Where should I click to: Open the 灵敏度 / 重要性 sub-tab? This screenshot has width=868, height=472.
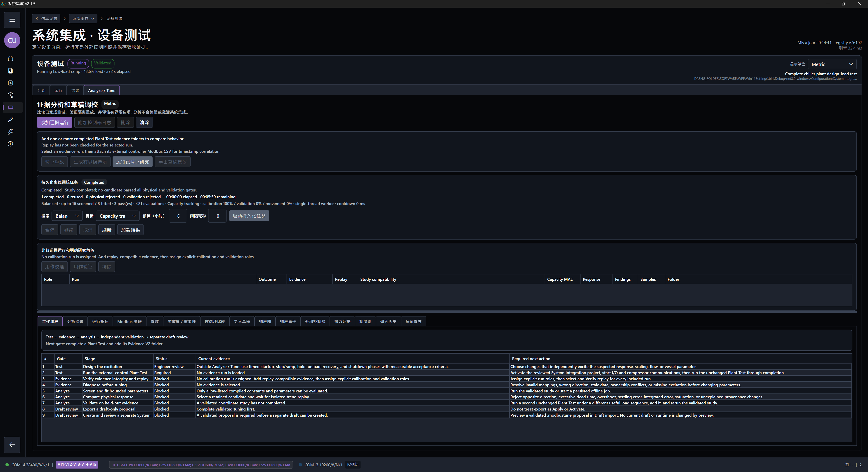coord(182,321)
